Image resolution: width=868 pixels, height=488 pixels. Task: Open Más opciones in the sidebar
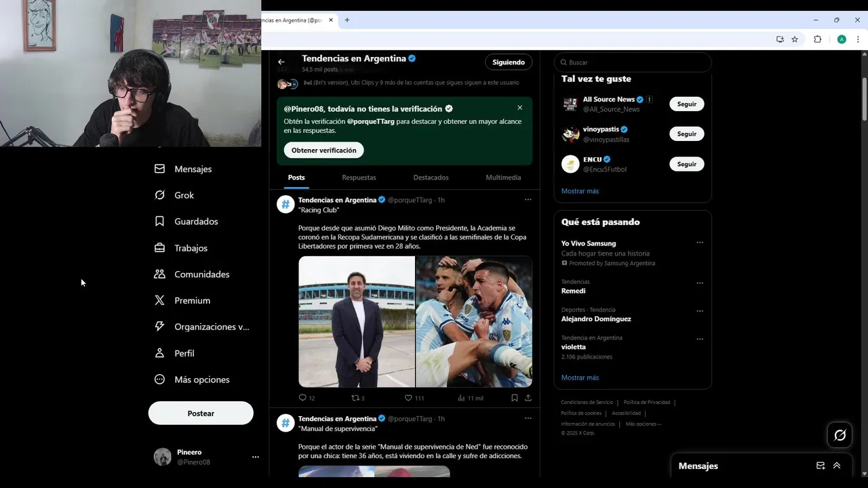pos(192,380)
